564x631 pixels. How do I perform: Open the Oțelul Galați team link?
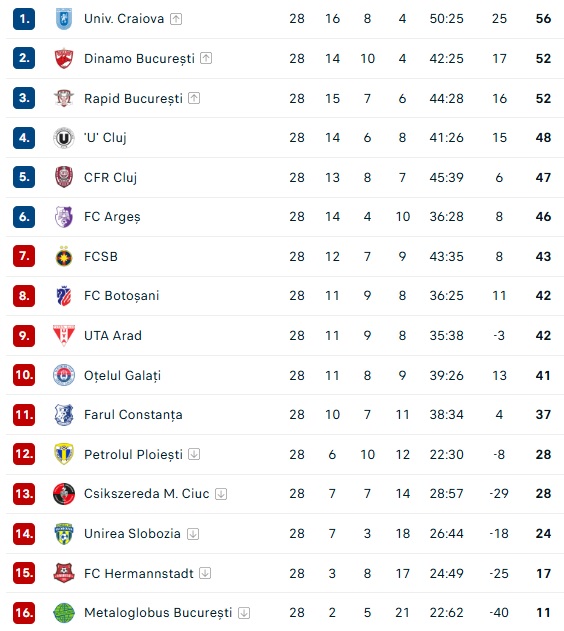(122, 375)
